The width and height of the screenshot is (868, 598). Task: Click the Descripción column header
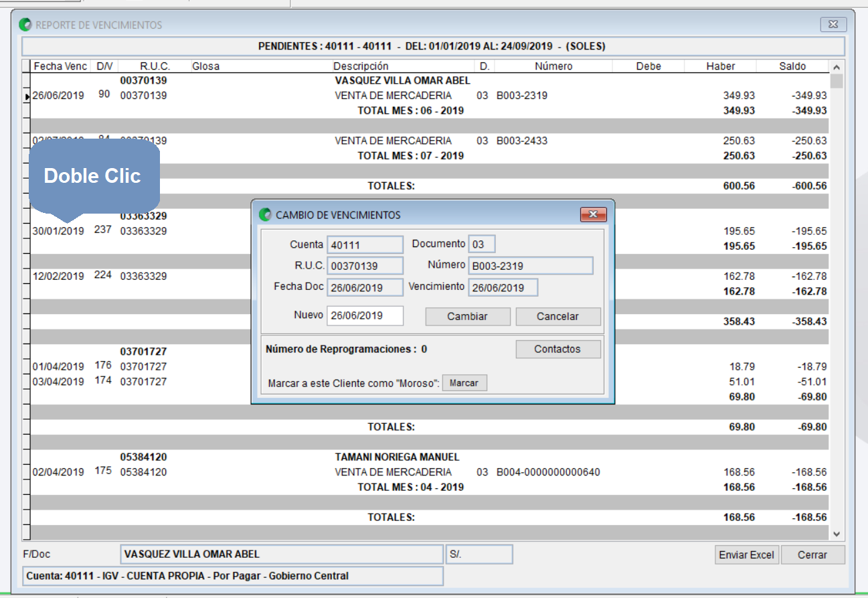tap(361, 66)
